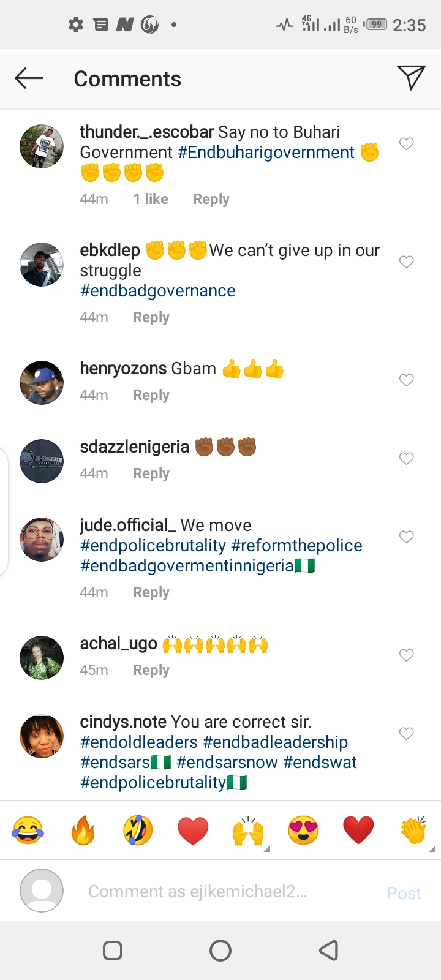This screenshot has width=441, height=980.
Task: Insert the laughing-crying emoji
Action: 28,831
